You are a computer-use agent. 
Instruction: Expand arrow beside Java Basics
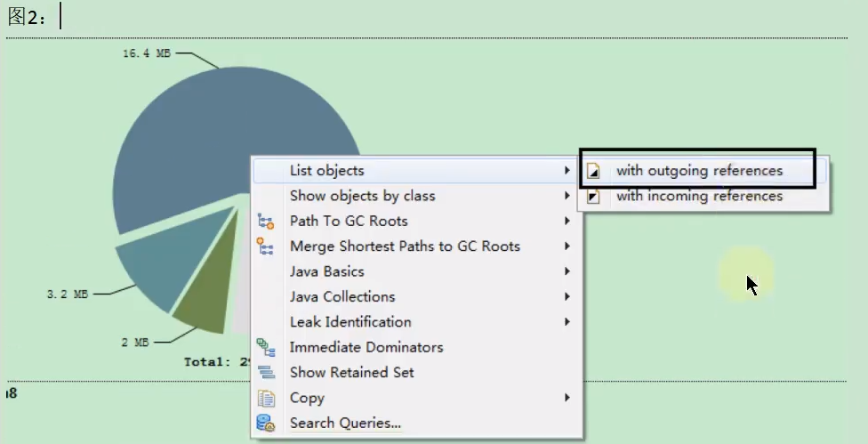tap(567, 271)
